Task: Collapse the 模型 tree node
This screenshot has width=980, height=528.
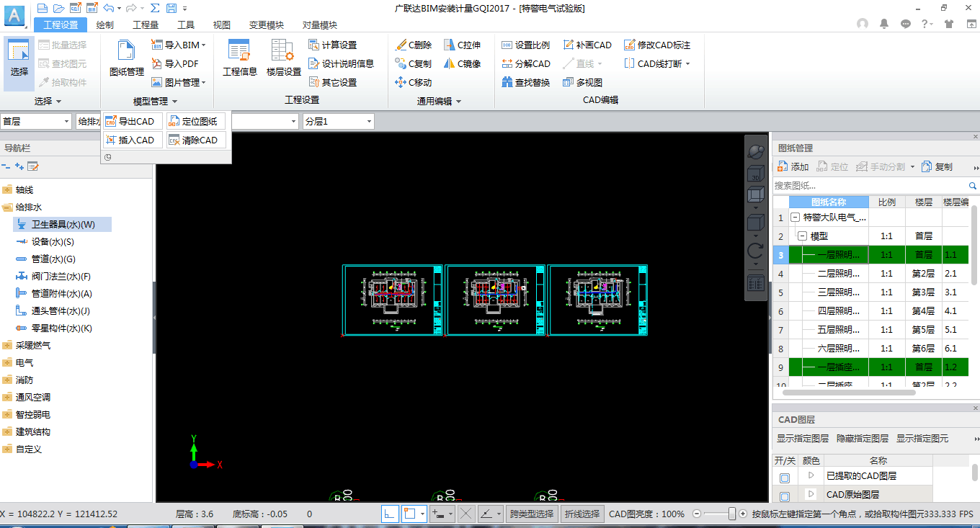Action: click(x=802, y=236)
